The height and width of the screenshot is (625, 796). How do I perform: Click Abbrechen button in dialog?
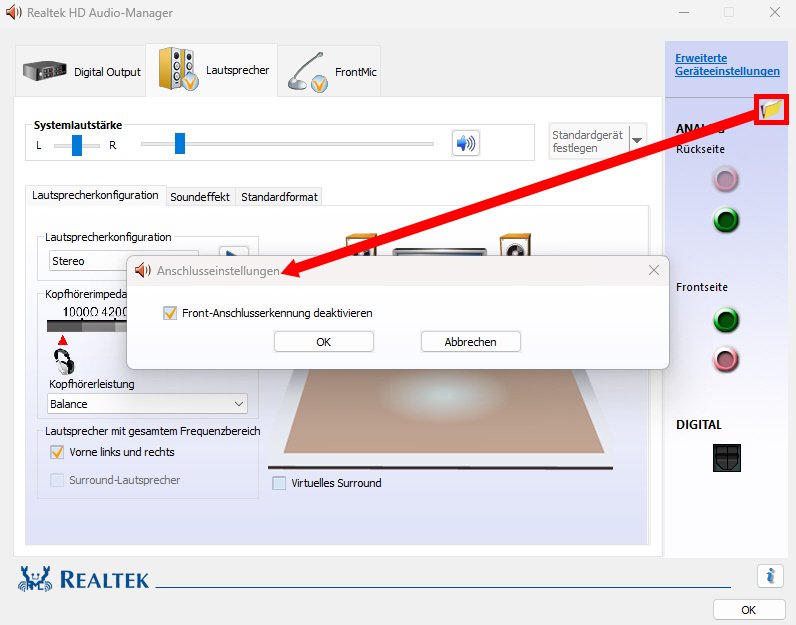(471, 342)
